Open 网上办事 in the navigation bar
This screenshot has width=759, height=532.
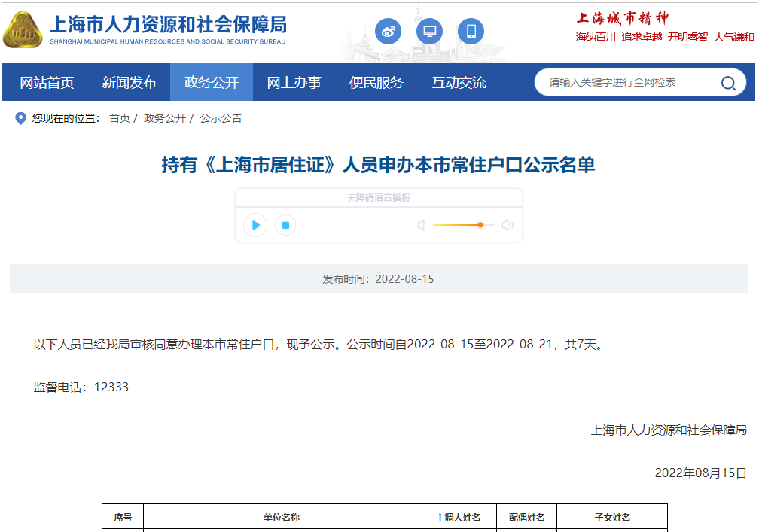point(294,82)
